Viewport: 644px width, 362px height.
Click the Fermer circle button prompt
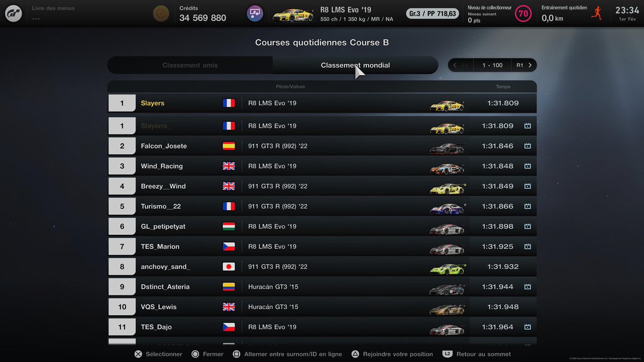207,354
